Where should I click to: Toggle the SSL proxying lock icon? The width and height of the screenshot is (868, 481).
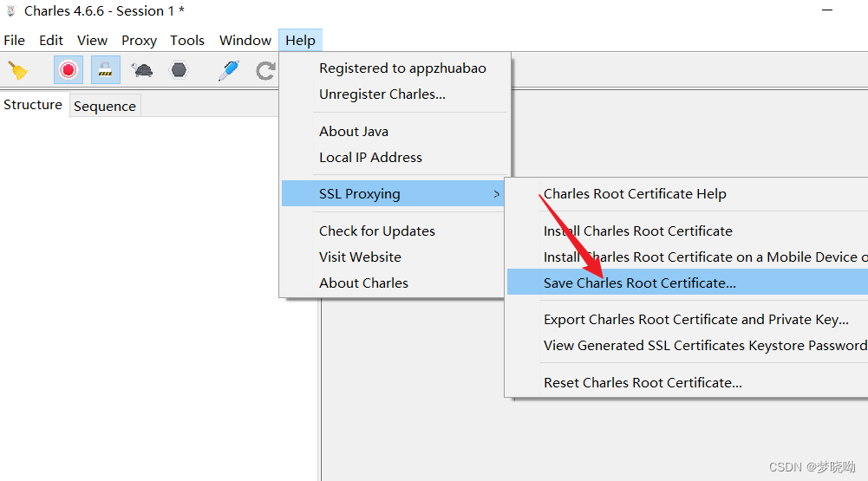tap(105, 69)
